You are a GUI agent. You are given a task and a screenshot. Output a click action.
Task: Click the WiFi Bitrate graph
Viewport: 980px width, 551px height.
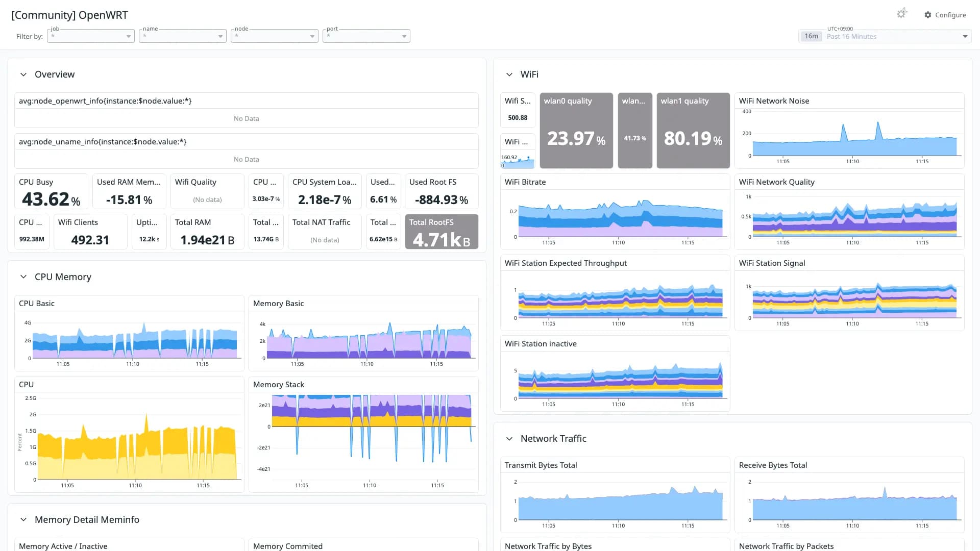615,212
